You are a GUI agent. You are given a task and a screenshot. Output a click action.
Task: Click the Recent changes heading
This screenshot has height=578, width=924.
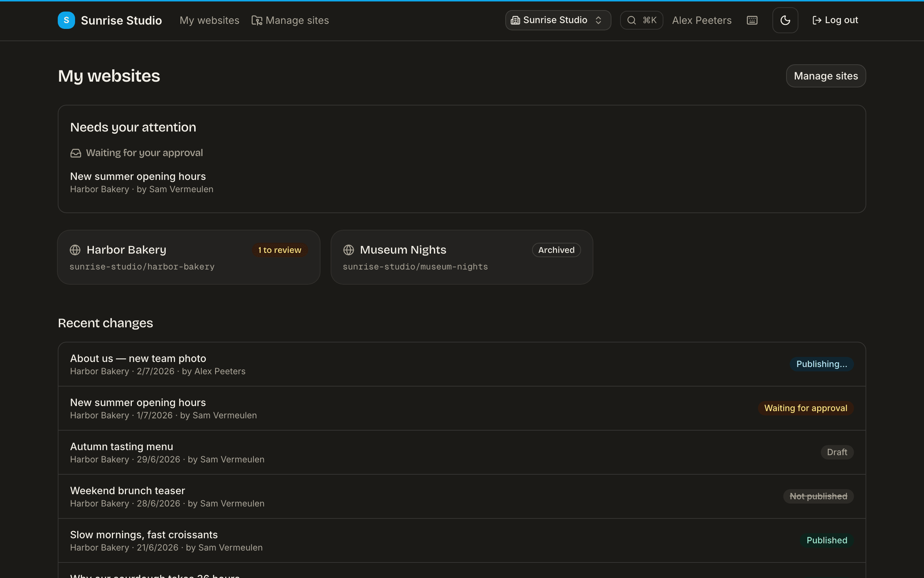tap(105, 323)
